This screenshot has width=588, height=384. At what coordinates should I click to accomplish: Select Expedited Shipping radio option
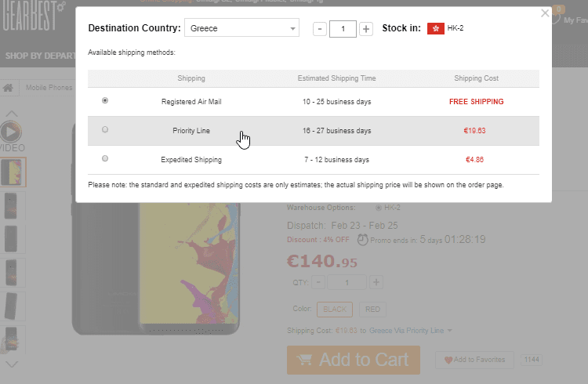point(105,159)
